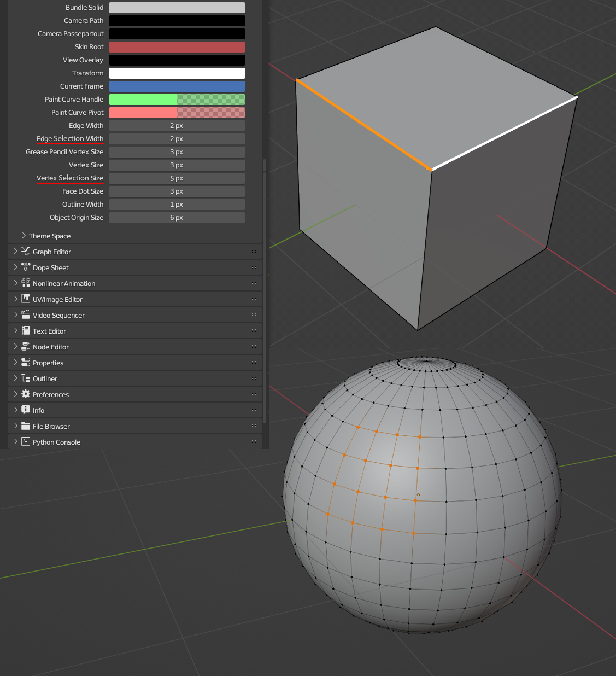Click the Vertex Selection Size value field

(x=177, y=178)
